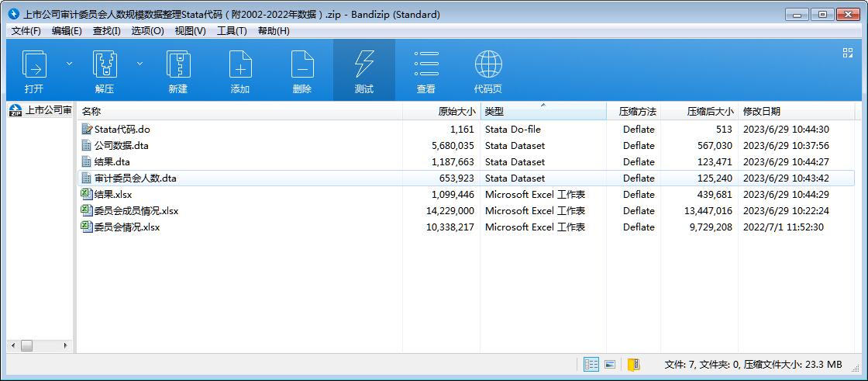Maximize the Bandizip window
The height and width of the screenshot is (381, 868).
(x=822, y=15)
